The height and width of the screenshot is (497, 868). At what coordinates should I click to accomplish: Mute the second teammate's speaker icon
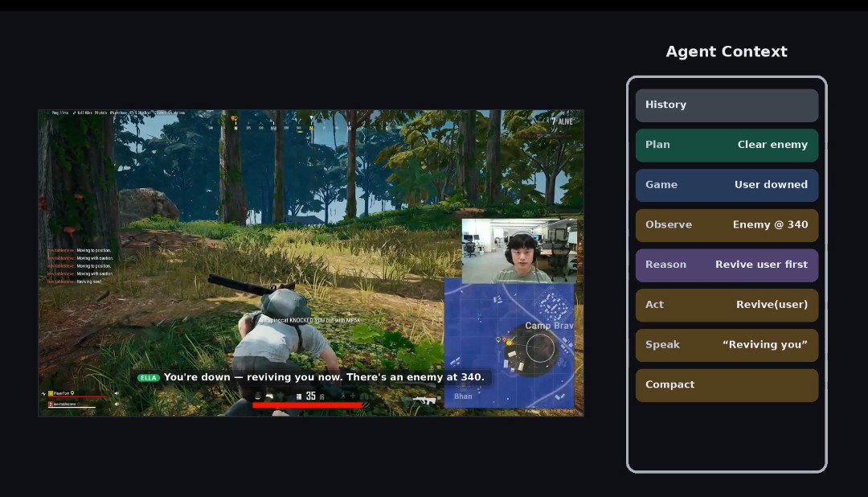tap(117, 404)
